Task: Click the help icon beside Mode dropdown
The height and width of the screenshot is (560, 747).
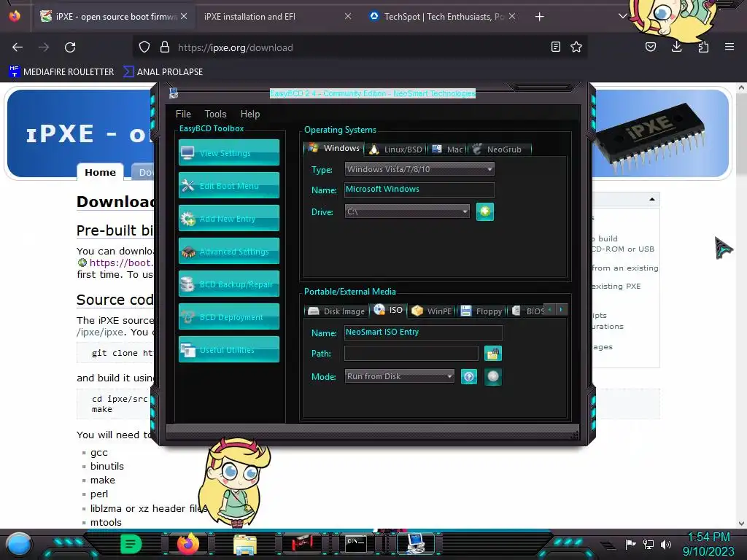Action: point(469,377)
